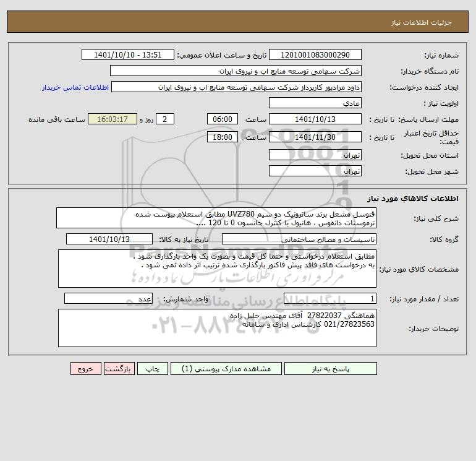This screenshot has width=476, height=461.
Task: Click the شماره نیاز label
Action: [441, 55]
